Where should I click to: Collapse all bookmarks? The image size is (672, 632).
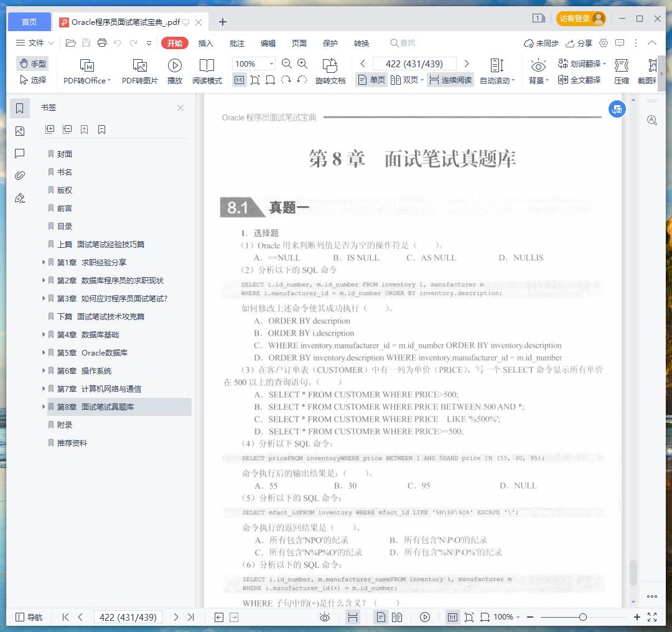coord(67,129)
